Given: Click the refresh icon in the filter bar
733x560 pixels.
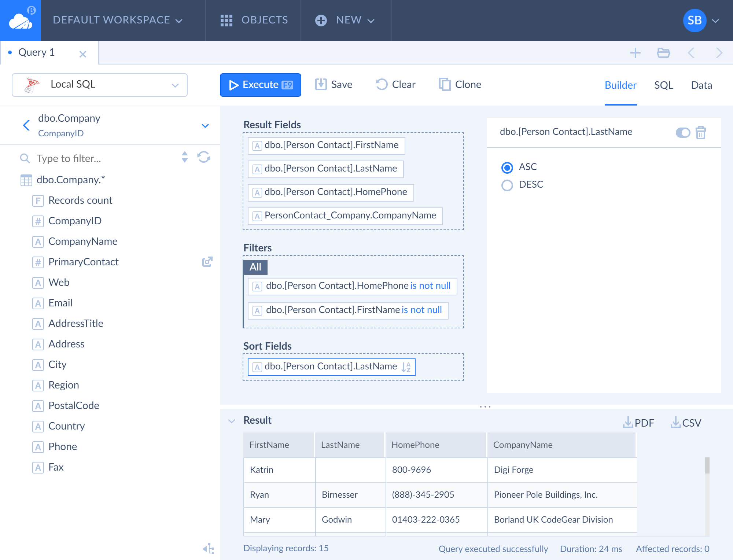Looking at the screenshot, I should click(x=204, y=157).
